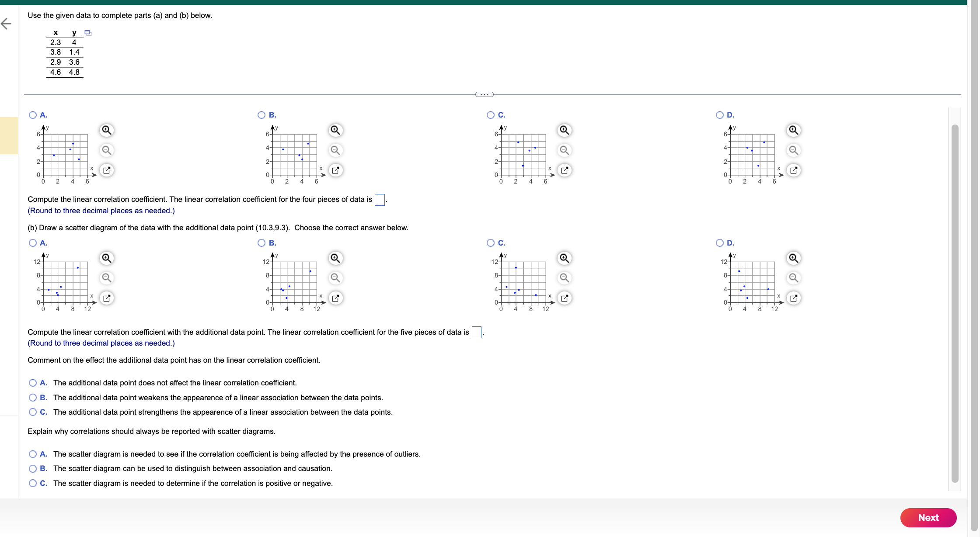Screen dimensions: 980x537
Task: Click the outer page scrollbar
Action: coord(974,266)
